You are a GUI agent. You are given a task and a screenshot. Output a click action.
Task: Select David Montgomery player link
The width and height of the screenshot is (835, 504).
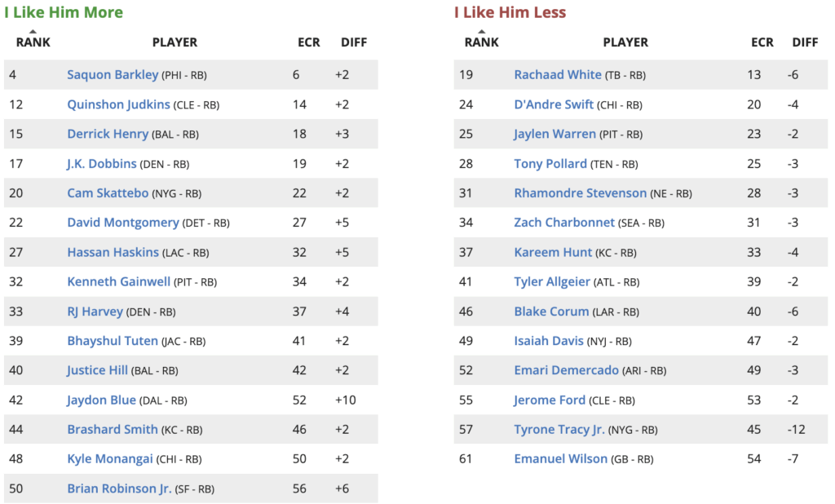point(122,223)
